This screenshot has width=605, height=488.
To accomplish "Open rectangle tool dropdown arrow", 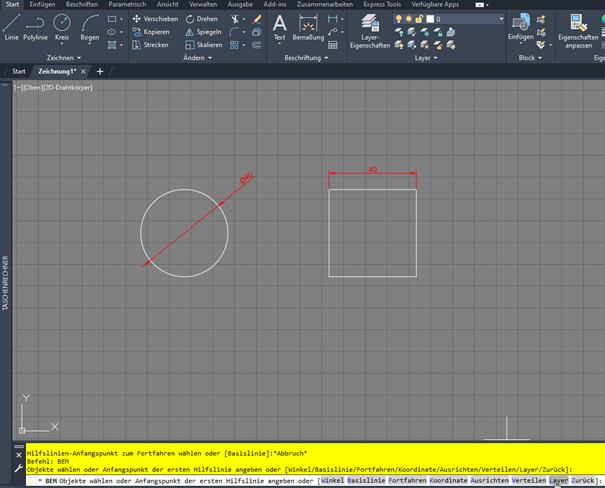I will (121, 19).
